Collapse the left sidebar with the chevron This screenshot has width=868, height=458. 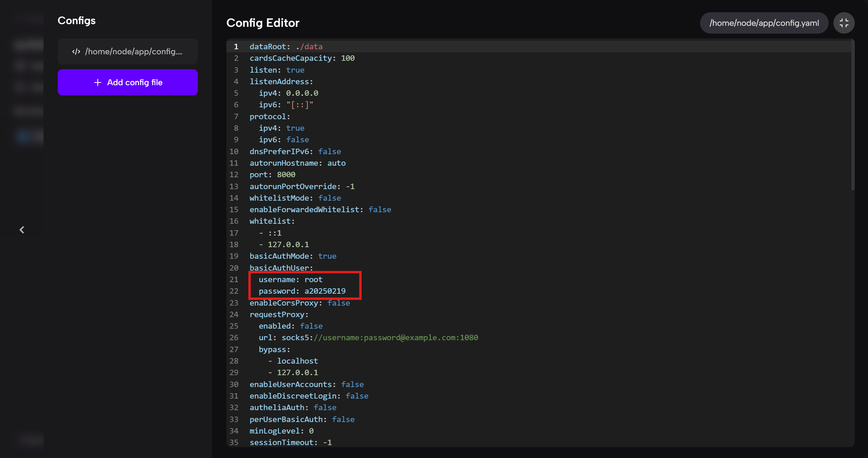(x=22, y=230)
